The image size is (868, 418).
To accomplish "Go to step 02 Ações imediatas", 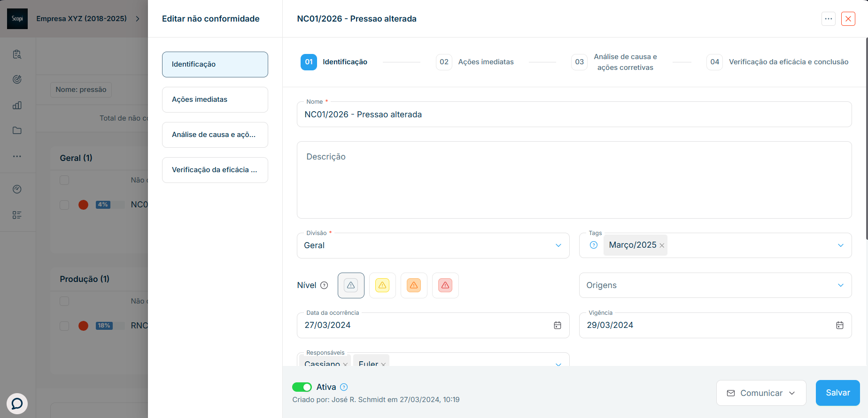I will tap(475, 62).
